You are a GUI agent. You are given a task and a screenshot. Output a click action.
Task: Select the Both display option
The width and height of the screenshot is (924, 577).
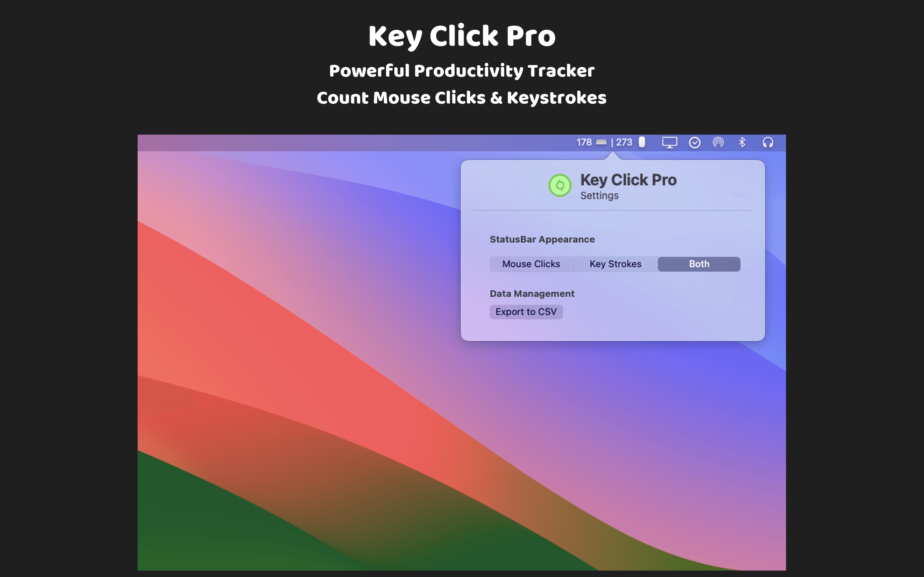click(x=698, y=264)
